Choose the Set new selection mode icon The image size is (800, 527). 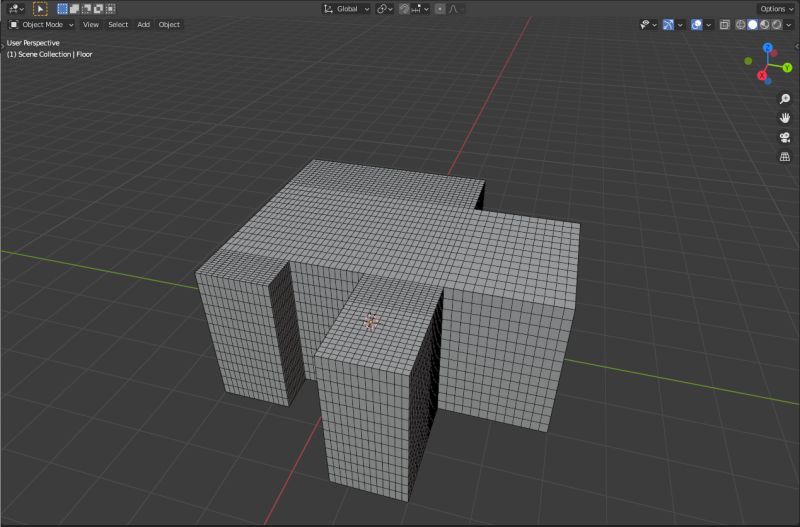click(62, 9)
